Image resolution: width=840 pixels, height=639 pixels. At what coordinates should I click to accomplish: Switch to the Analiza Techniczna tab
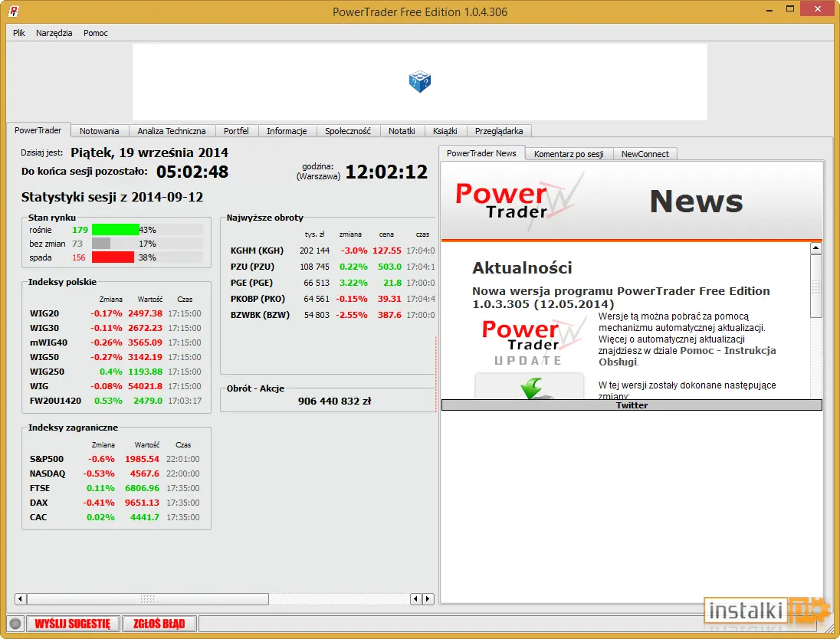172,131
